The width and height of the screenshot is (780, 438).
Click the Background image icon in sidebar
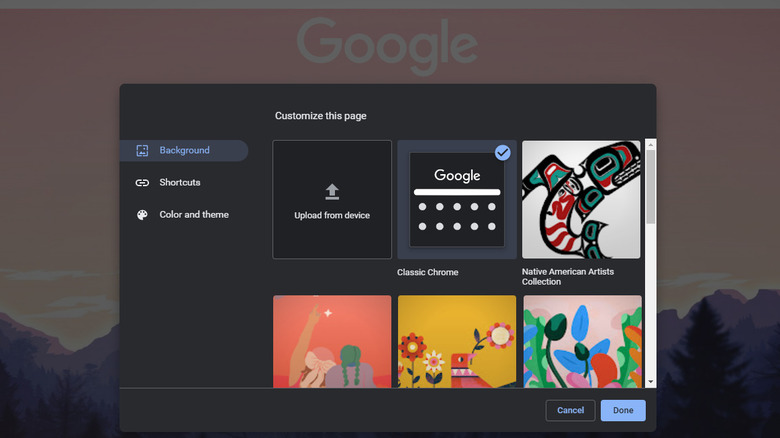pos(142,151)
